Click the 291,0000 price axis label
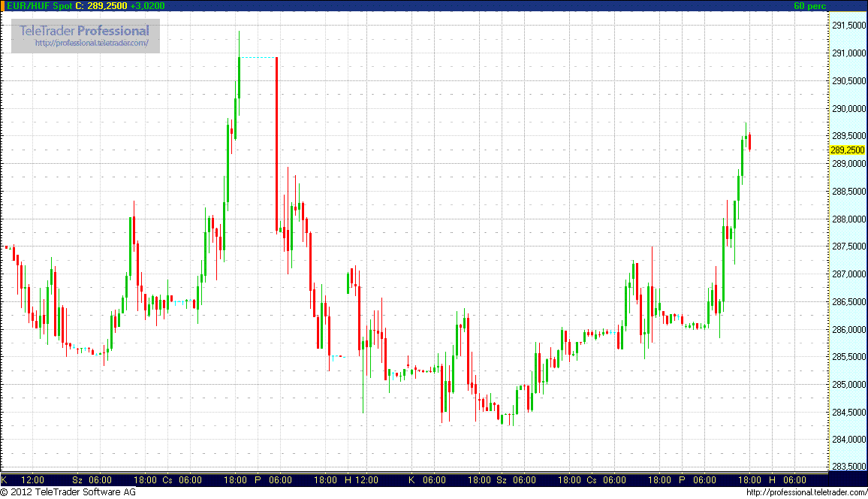 pos(848,53)
